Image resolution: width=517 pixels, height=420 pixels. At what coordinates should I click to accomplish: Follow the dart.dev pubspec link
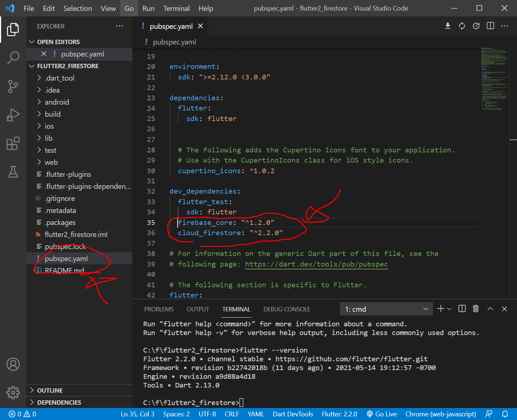(x=316, y=264)
